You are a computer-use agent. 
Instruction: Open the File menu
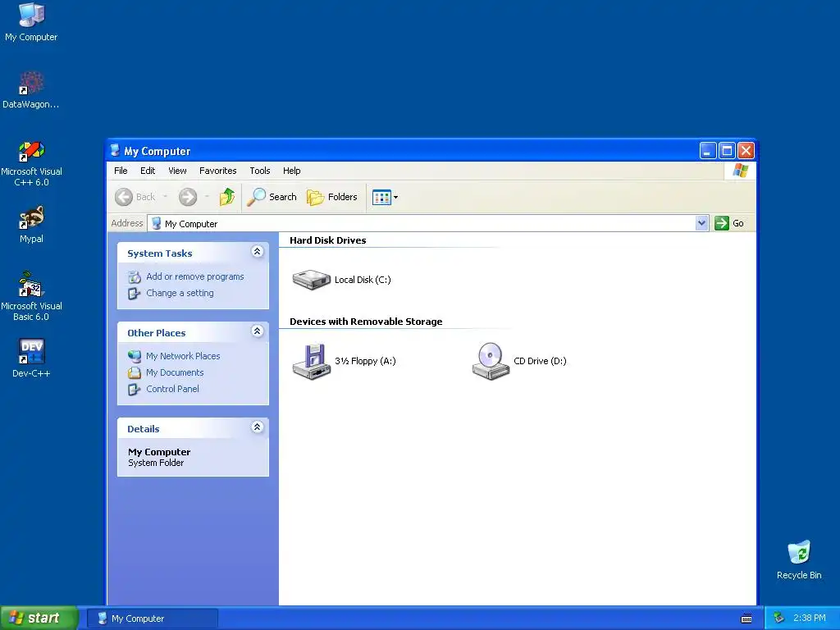click(x=121, y=171)
